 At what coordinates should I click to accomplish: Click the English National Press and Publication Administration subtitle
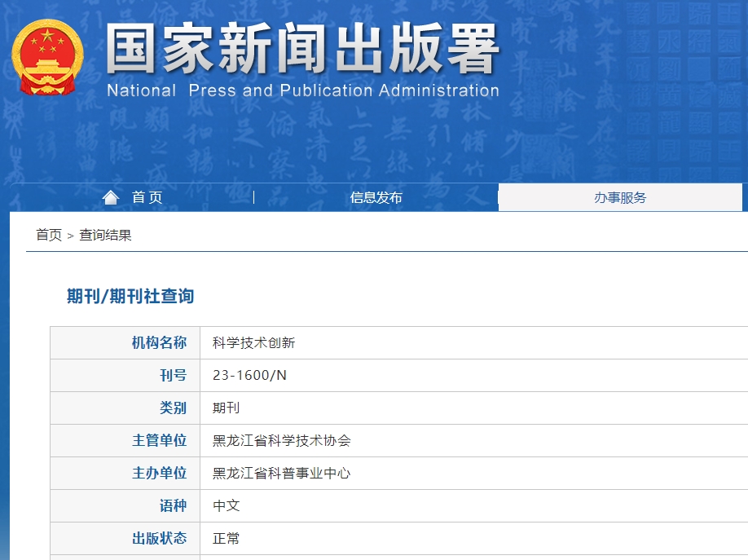302,90
